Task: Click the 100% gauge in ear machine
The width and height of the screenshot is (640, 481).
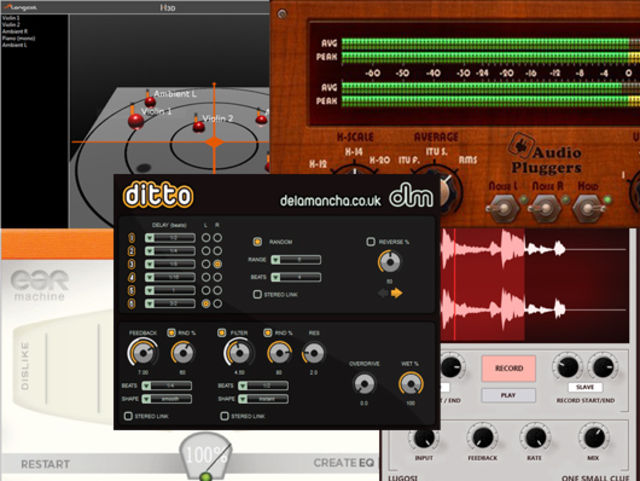Action: [205, 455]
